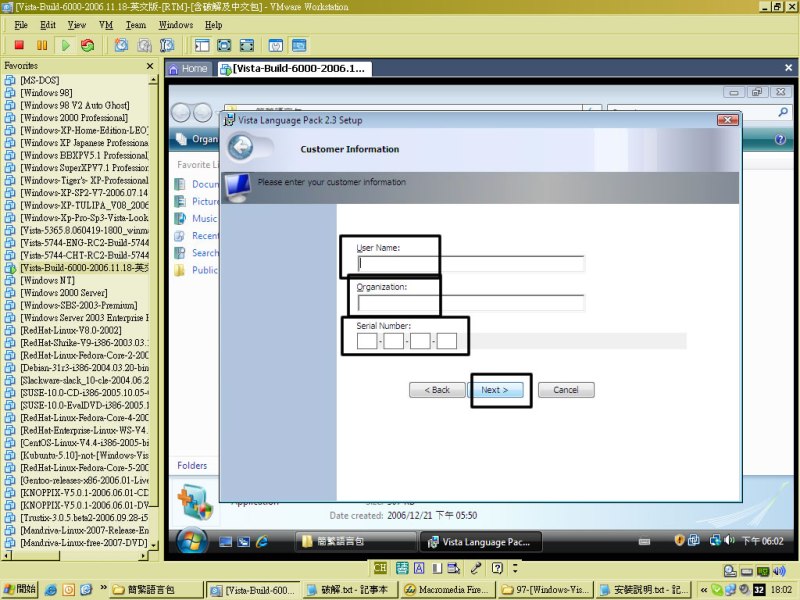Open the File menu
This screenshot has height=600, width=800.
coord(21,25)
